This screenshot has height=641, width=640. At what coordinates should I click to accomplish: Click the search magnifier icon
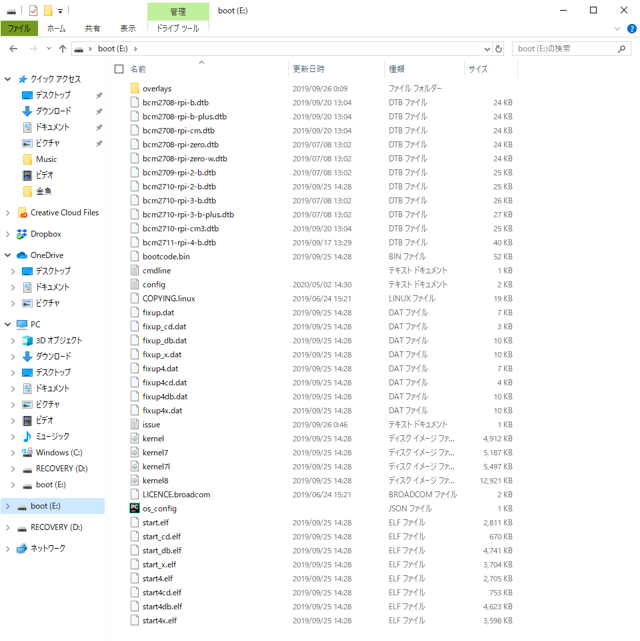pyautogui.click(x=622, y=49)
